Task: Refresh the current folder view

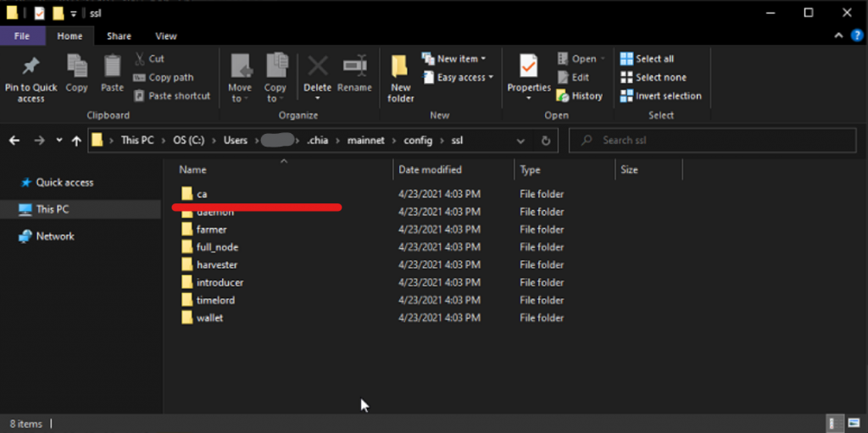Action: pyautogui.click(x=547, y=141)
